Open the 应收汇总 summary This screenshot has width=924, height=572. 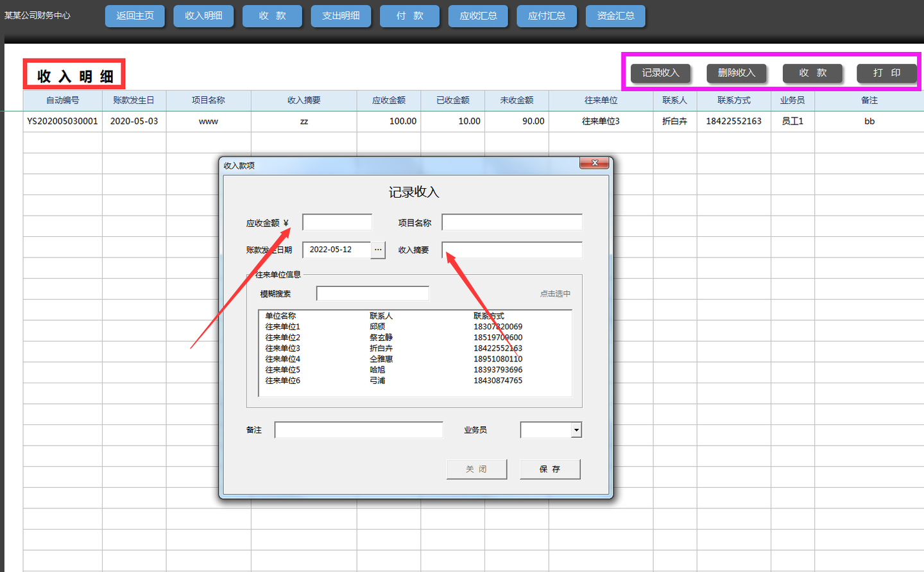click(478, 16)
